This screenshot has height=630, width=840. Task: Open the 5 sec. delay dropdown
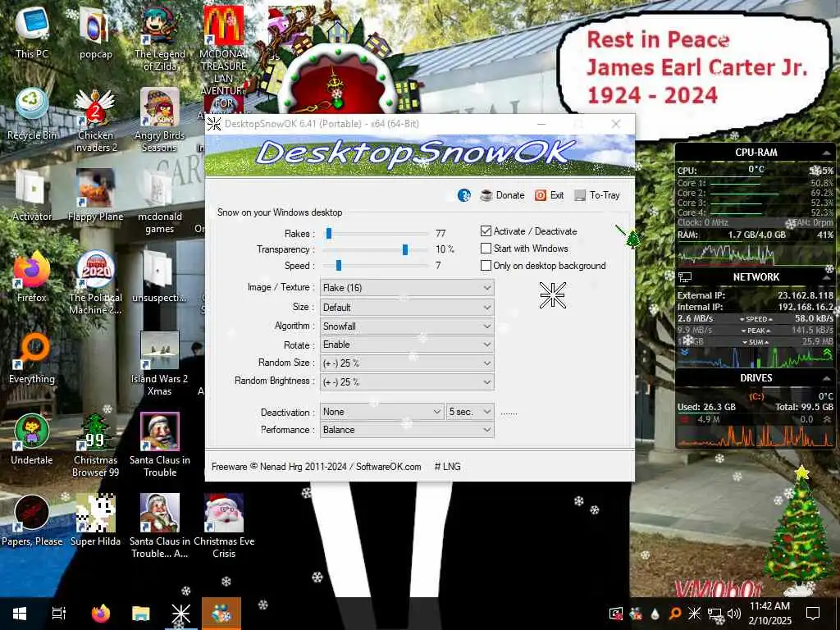(x=470, y=412)
